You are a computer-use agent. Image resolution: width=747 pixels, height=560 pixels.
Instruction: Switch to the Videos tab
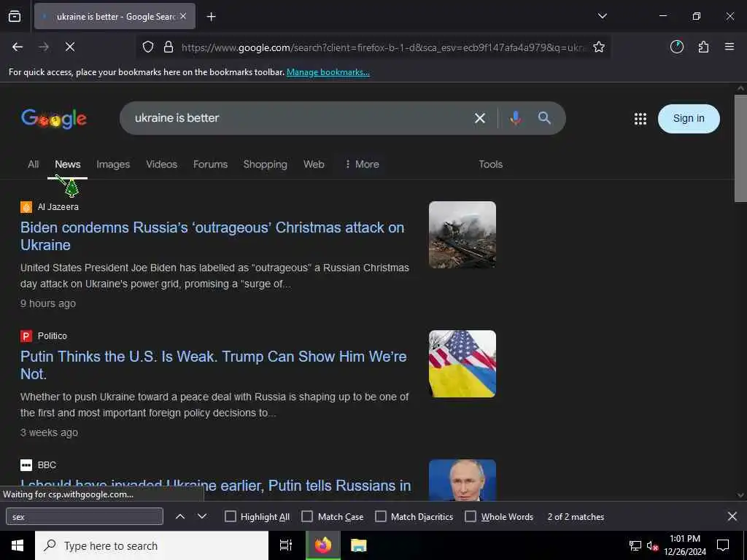[x=161, y=164]
